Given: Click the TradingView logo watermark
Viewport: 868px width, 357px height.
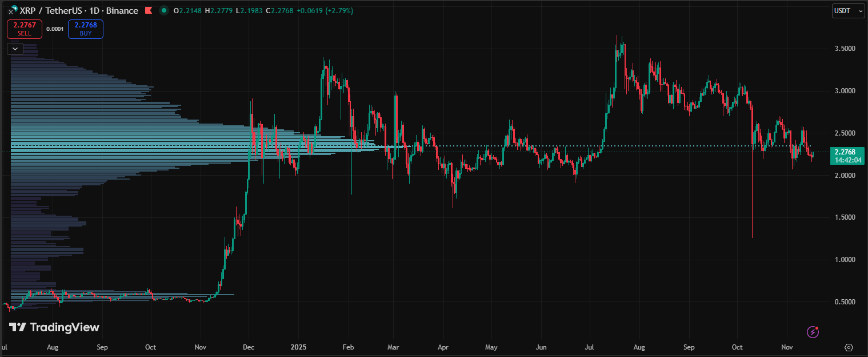Looking at the screenshot, I should [x=54, y=327].
